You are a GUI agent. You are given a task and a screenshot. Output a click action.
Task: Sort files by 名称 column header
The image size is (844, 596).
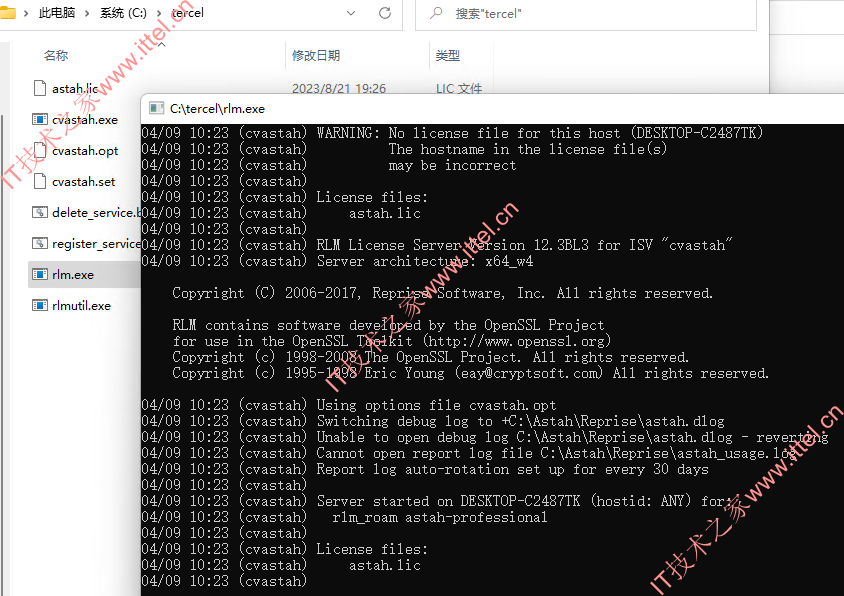[x=56, y=55]
